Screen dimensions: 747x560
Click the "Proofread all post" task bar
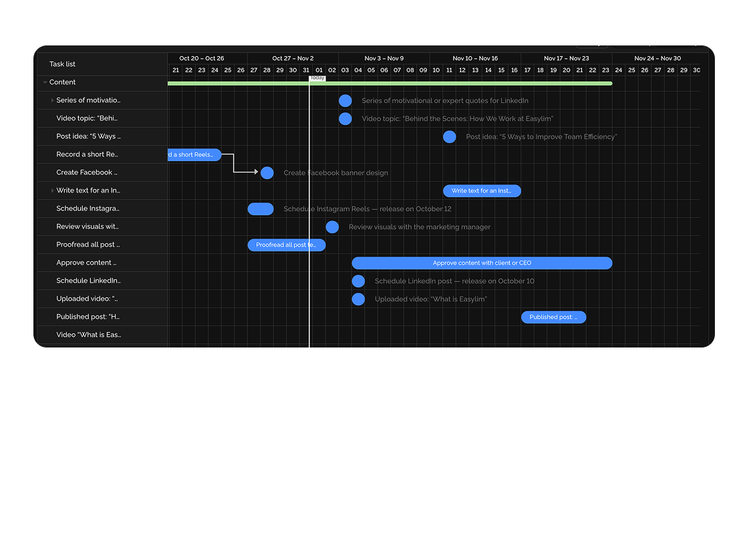coord(287,245)
